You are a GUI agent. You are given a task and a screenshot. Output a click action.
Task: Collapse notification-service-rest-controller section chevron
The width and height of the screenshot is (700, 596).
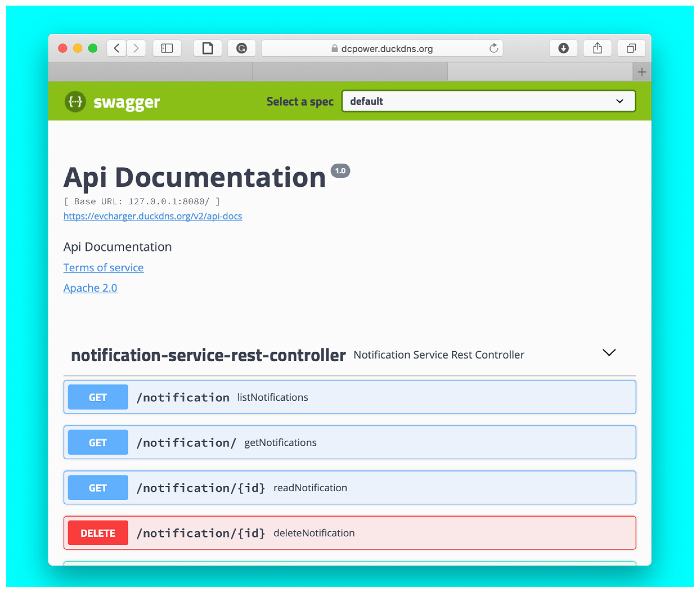pos(609,353)
